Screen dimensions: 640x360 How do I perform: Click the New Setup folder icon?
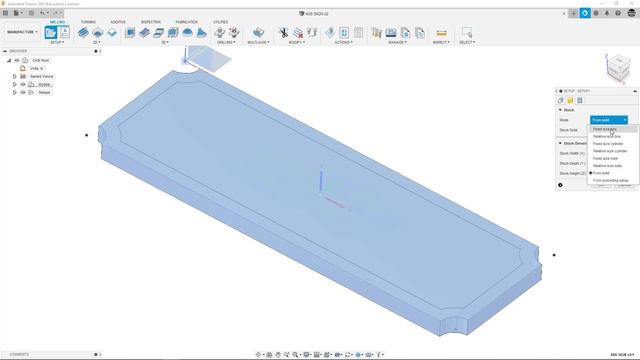coord(51,32)
